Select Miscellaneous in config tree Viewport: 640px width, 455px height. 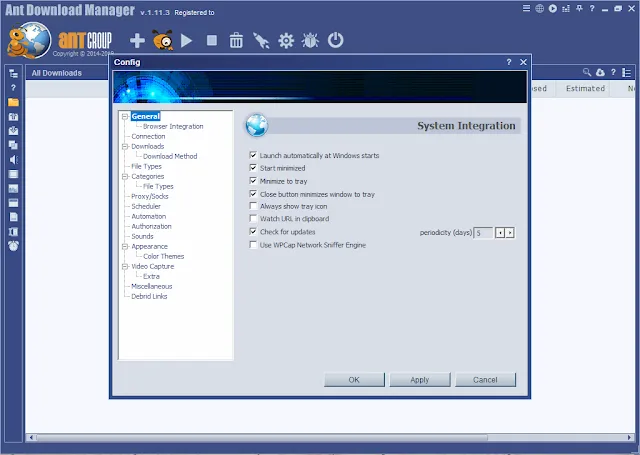point(152,286)
